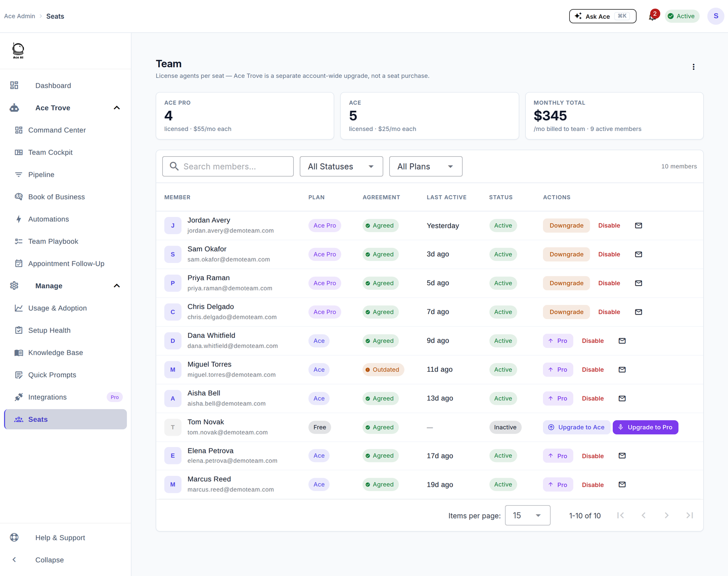Viewport: 728px width, 576px height.
Task: Open Appointment Follow-Up
Action: 65,263
